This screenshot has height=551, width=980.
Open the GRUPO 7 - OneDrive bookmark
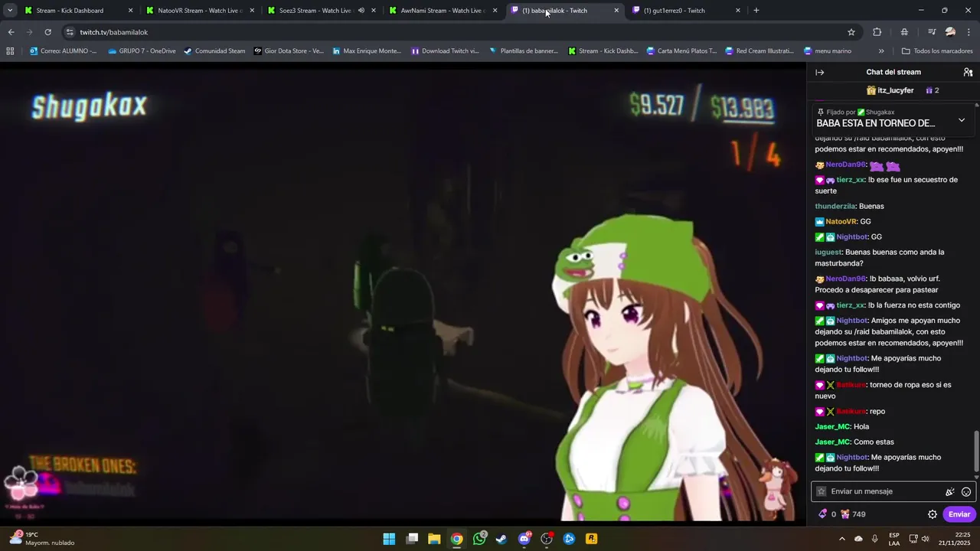[142, 51]
